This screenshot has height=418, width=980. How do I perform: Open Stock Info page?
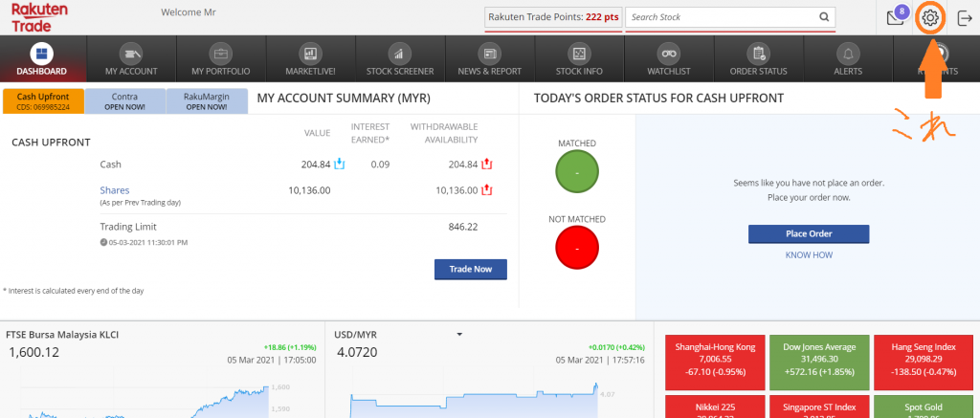point(579,59)
